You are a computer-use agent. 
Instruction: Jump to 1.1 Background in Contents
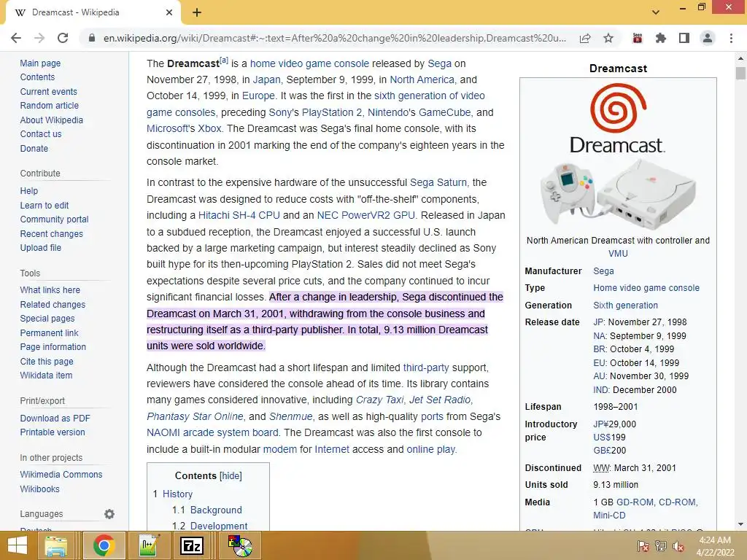click(216, 510)
